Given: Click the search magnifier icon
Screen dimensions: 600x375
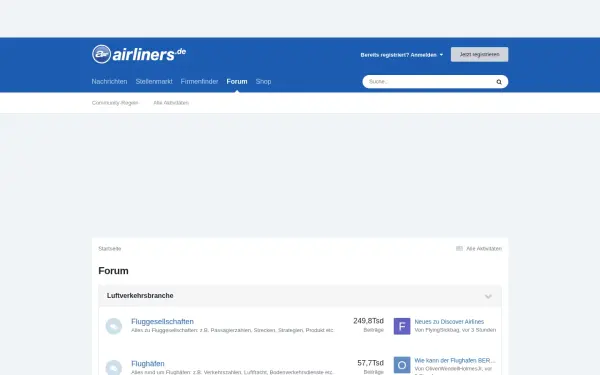Looking at the screenshot, I should click(499, 82).
